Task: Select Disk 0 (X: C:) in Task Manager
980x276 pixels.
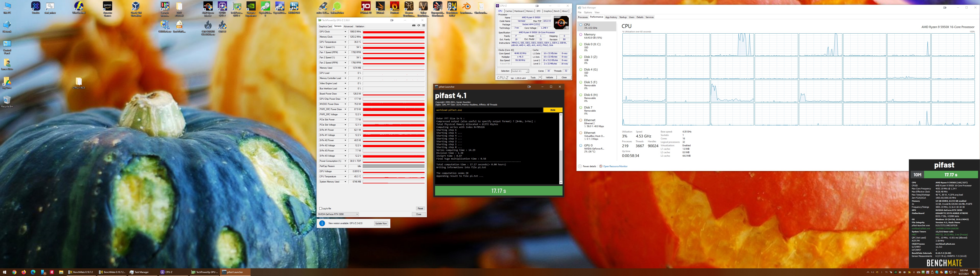Action: [597, 47]
